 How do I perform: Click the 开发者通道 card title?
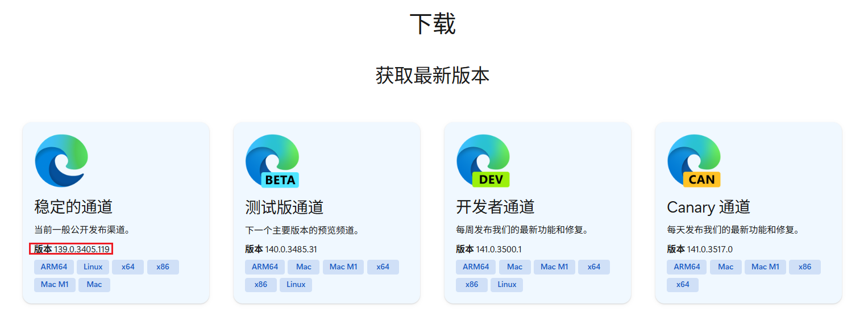click(495, 207)
